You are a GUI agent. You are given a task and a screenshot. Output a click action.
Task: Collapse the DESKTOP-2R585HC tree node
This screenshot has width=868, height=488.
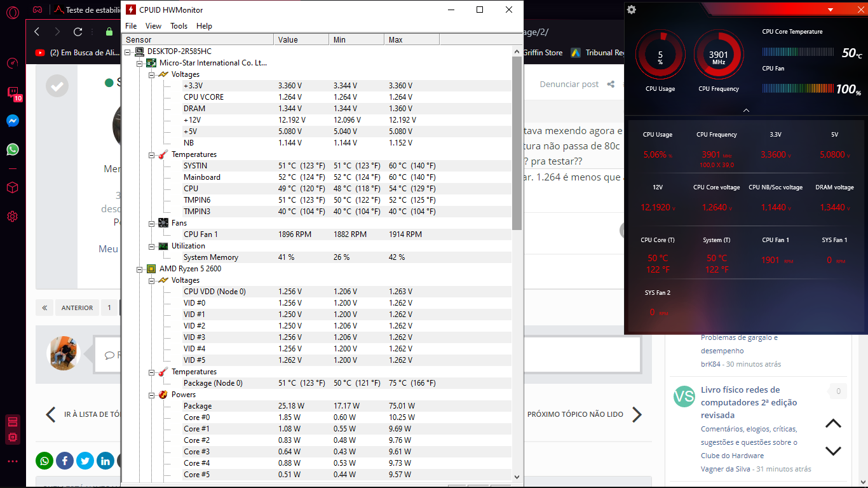coord(128,51)
